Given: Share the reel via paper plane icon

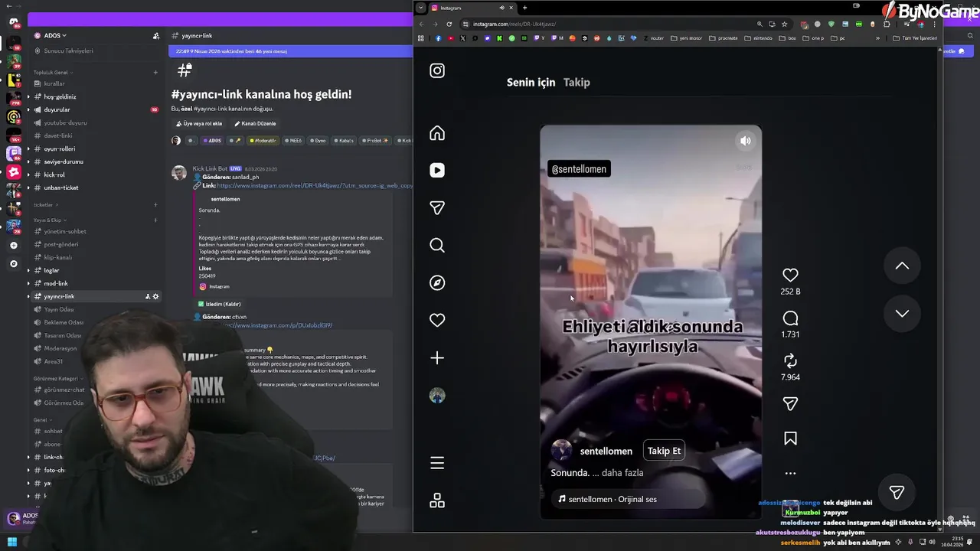Looking at the screenshot, I should 790,403.
